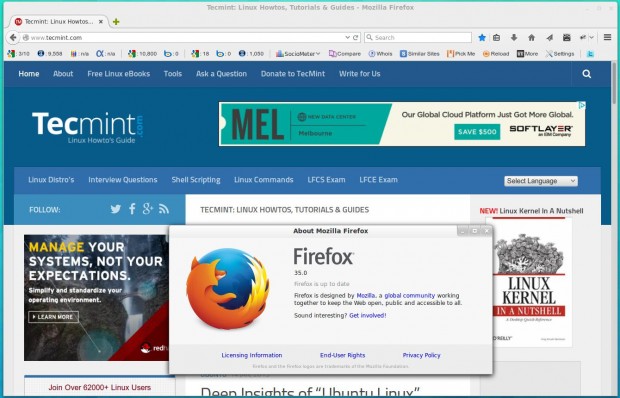Click the Google index 10,800 indicator

point(142,54)
